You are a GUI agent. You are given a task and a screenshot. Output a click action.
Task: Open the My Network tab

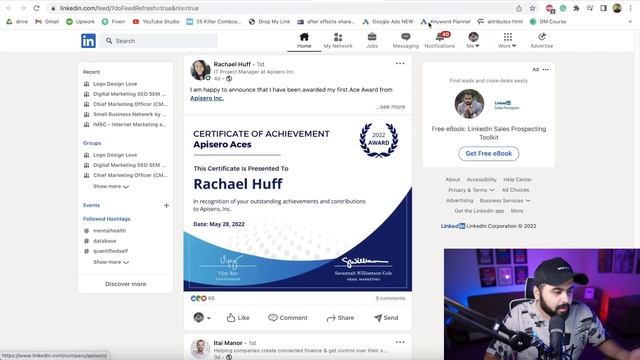[x=338, y=41]
